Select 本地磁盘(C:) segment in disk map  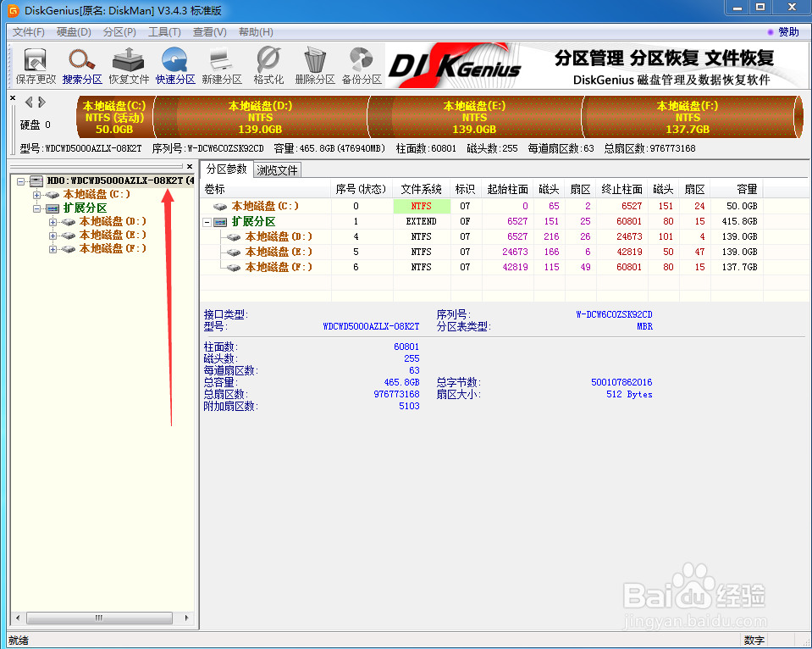click(x=114, y=117)
